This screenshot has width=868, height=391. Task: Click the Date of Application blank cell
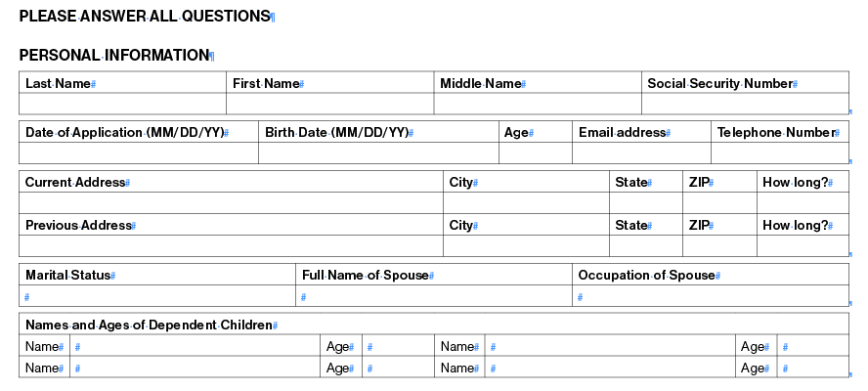pos(139,152)
